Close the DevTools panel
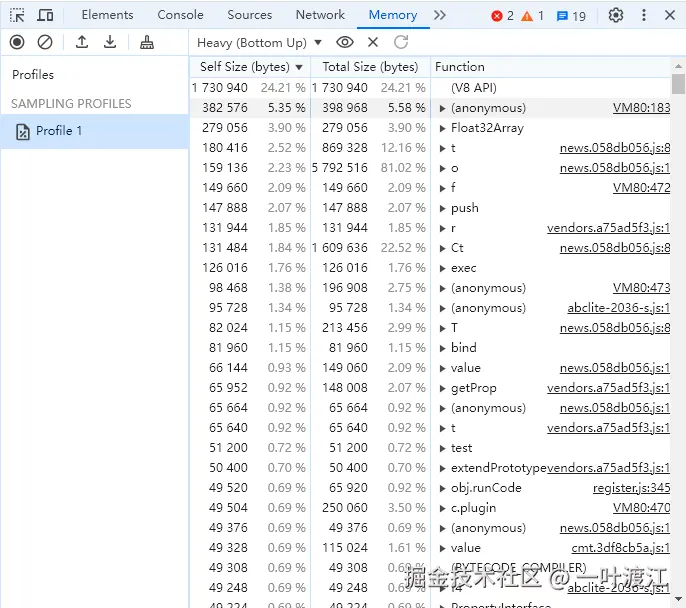 pyautogui.click(x=669, y=15)
